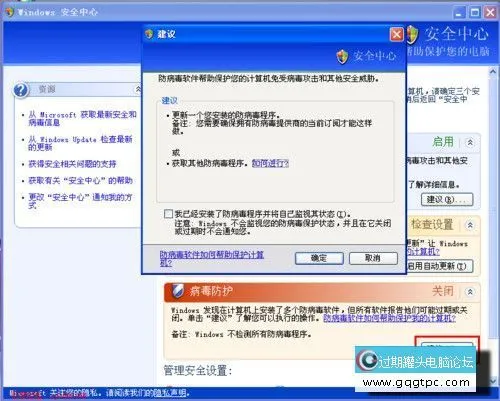Image resolution: width=500 pixels, height=401 pixels.
Task: Click the 启用 status label
Action: 443,142
